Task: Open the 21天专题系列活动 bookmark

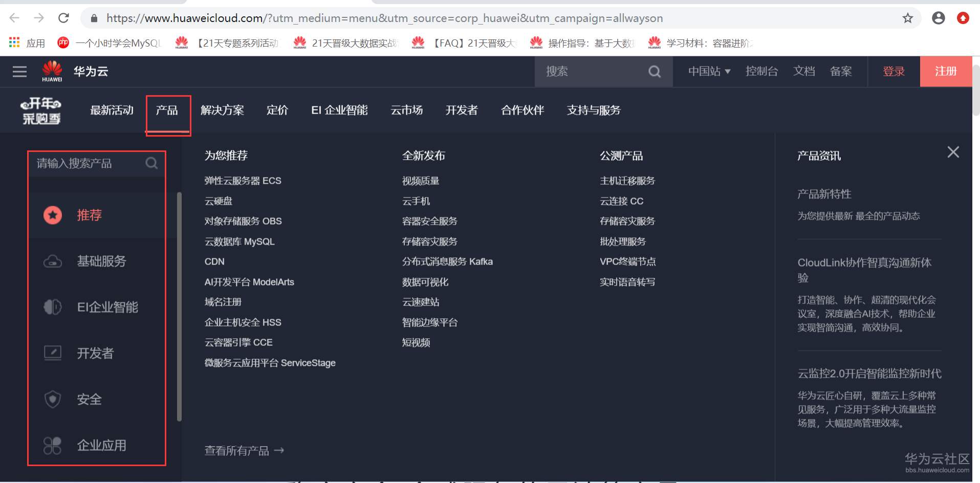Action: click(x=227, y=43)
